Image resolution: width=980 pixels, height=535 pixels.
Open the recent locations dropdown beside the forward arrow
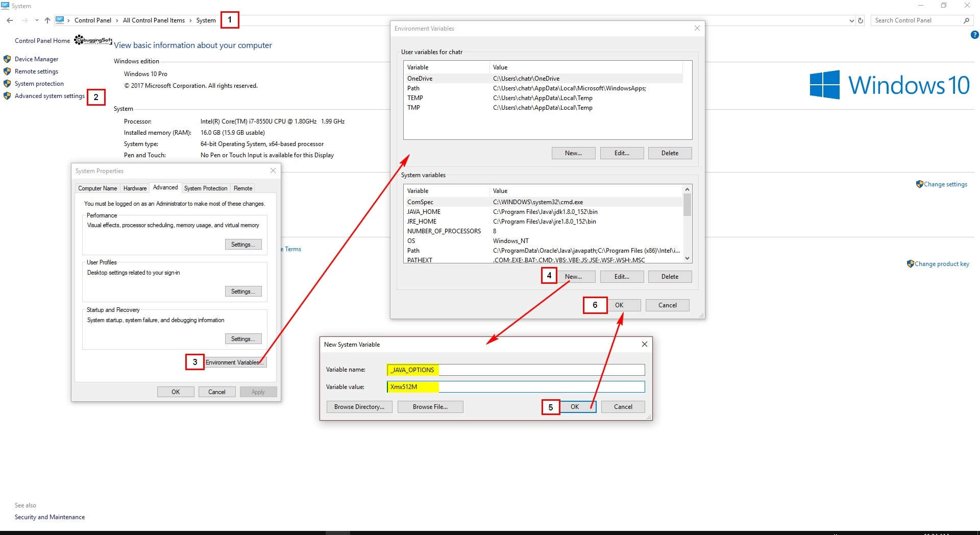pyautogui.click(x=36, y=20)
